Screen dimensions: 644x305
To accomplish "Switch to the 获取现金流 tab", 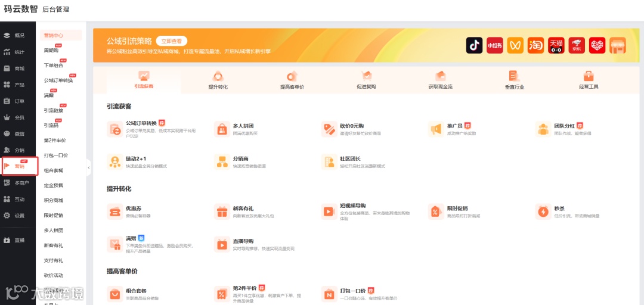I will 440,80.
